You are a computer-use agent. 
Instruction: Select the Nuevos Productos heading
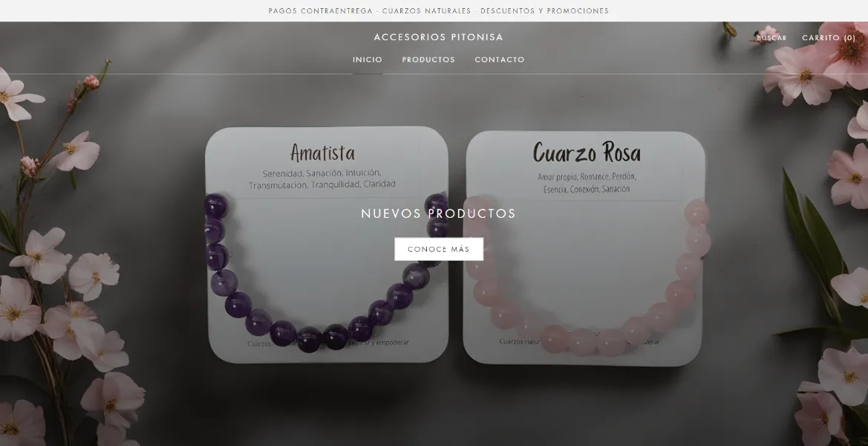(438, 213)
